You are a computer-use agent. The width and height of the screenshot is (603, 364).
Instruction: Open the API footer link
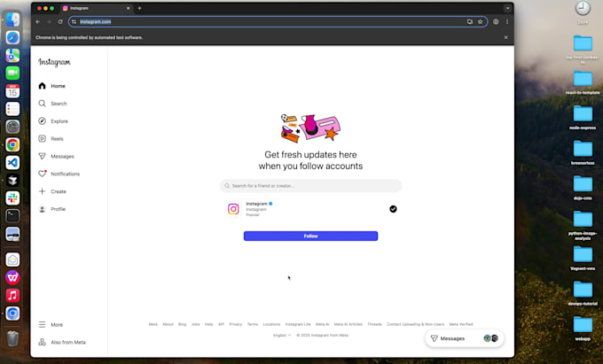point(221,324)
